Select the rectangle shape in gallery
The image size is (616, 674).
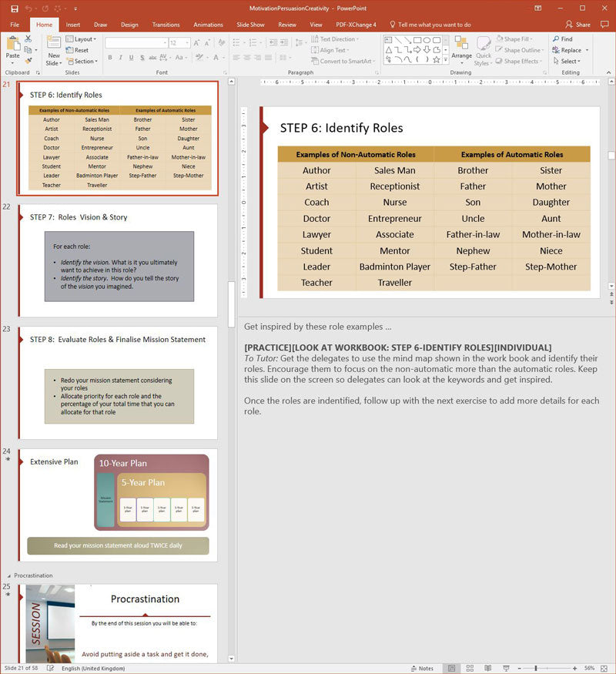417,40
